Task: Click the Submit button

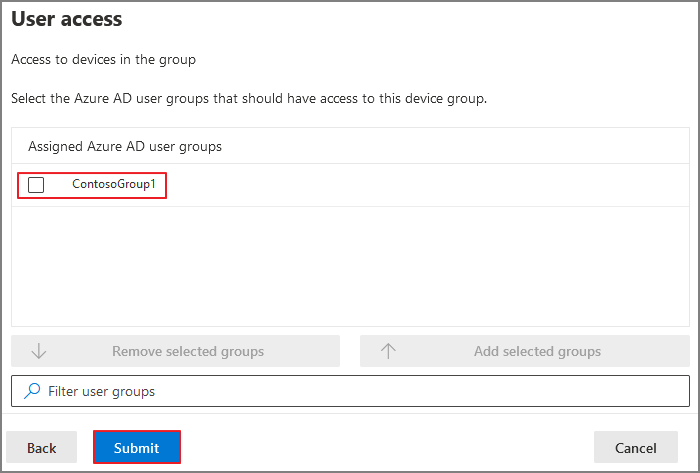Action: coord(137,448)
